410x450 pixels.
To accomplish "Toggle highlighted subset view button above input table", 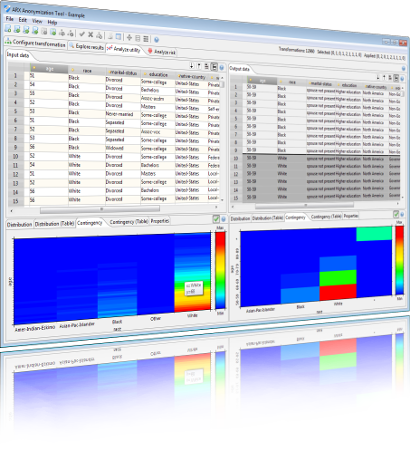I will point(214,67).
